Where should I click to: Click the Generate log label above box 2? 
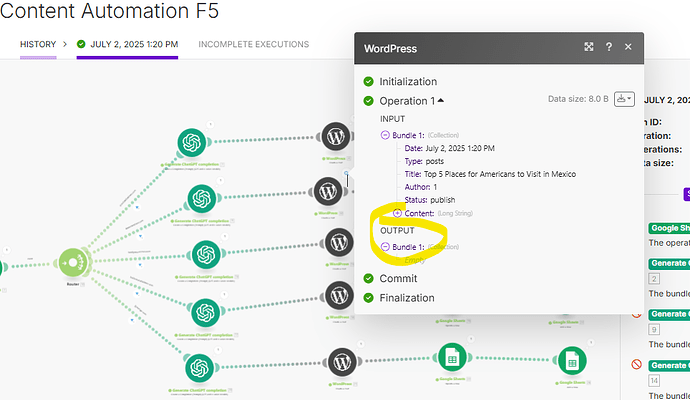coord(669,263)
